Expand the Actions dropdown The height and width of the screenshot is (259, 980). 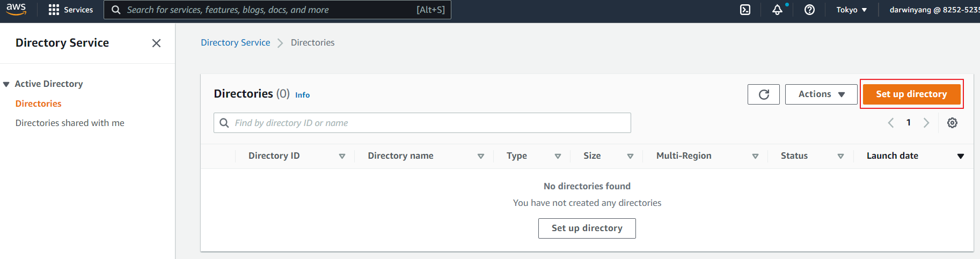point(821,94)
